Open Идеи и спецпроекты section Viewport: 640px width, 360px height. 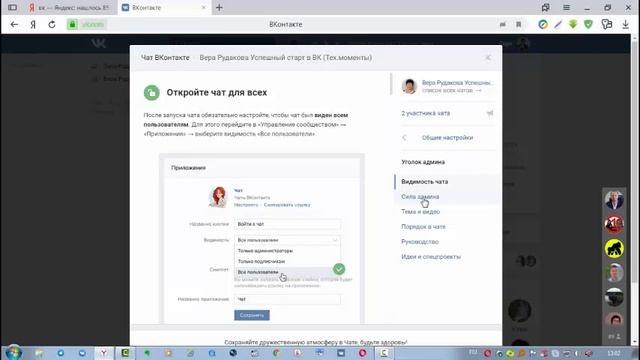pos(431,257)
